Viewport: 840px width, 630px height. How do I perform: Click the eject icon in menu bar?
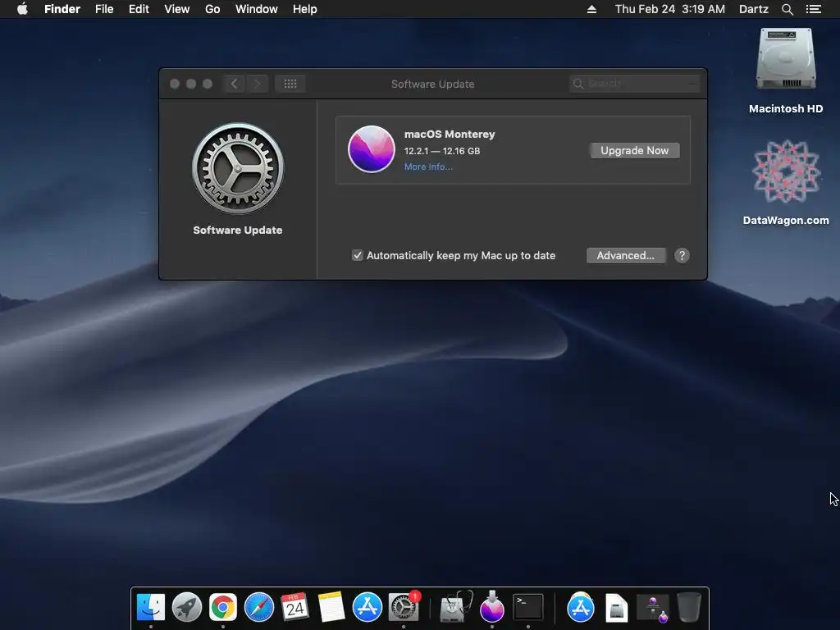point(591,9)
